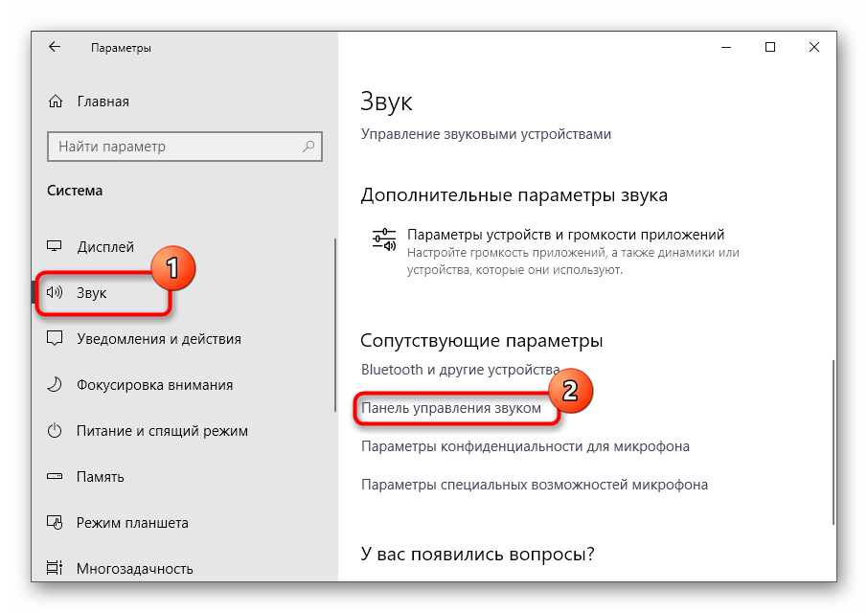This screenshot has height=613, width=868.
Task: Open Bluetooth и другие устройства link
Action: coord(460,369)
